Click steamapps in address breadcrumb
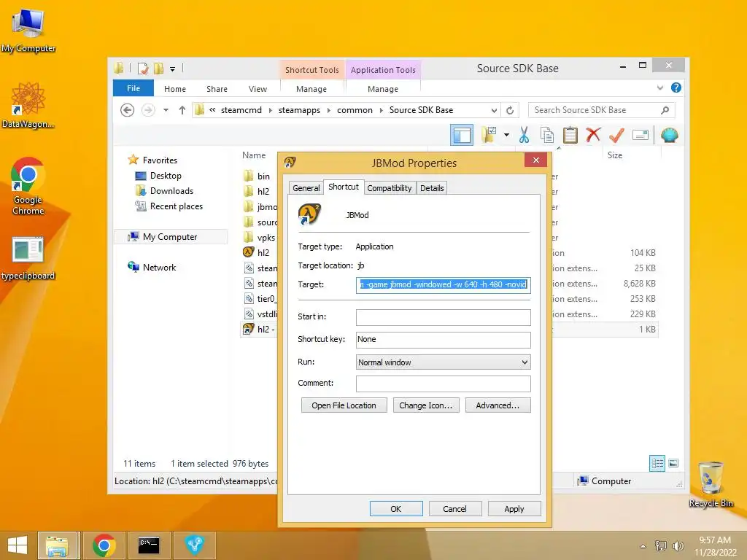This screenshot has width=747, height=560. [x=299, y=110]
